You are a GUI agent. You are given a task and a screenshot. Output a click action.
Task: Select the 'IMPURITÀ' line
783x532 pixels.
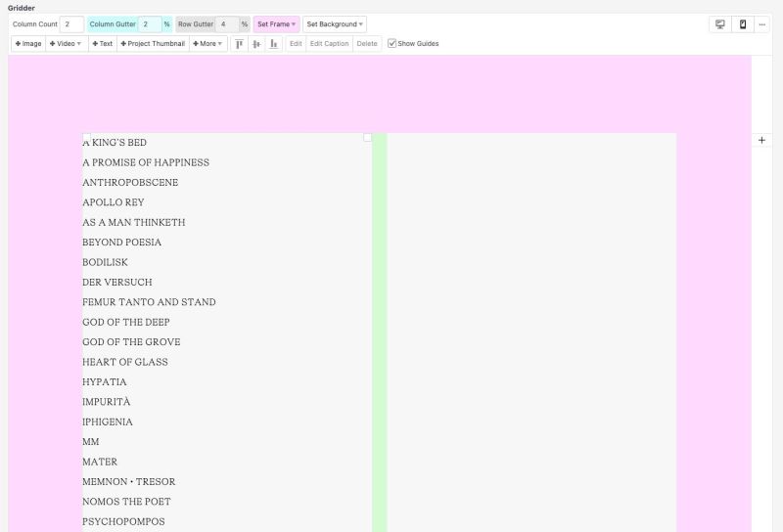click(x=107, y=402)
